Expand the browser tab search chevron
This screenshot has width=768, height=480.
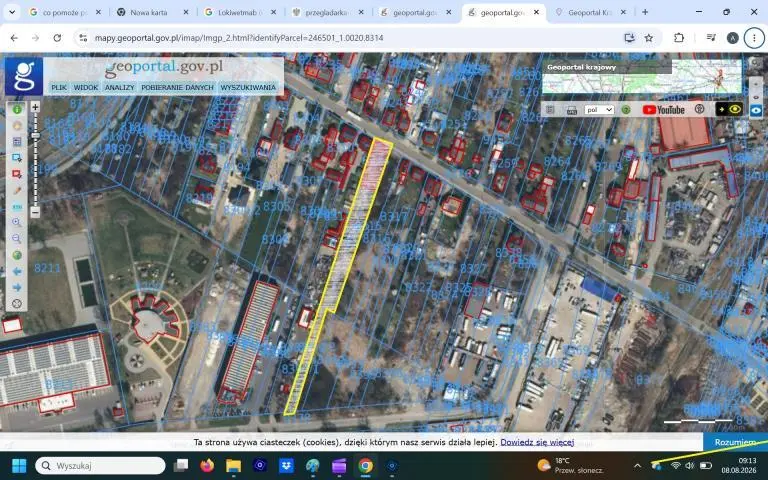coord(12,12)
